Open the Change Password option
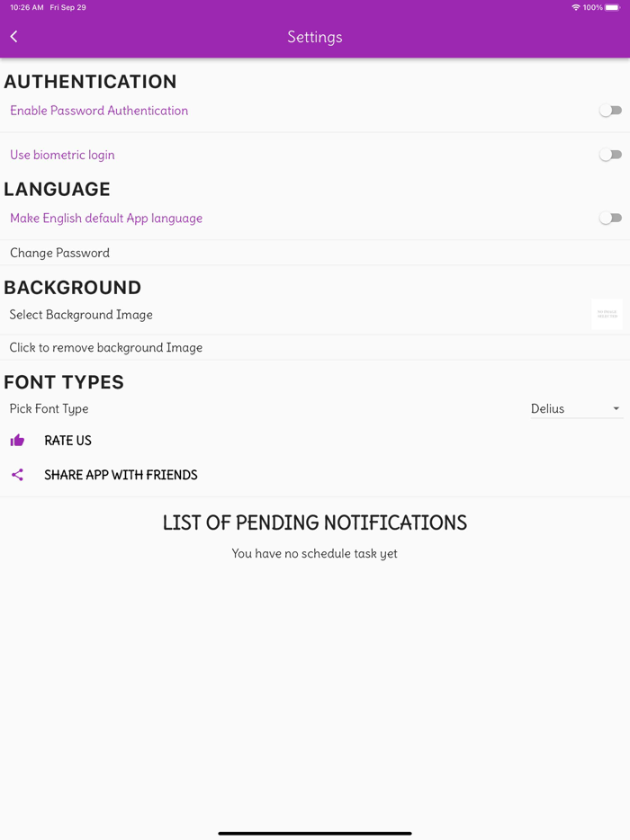 coord(59,253)
